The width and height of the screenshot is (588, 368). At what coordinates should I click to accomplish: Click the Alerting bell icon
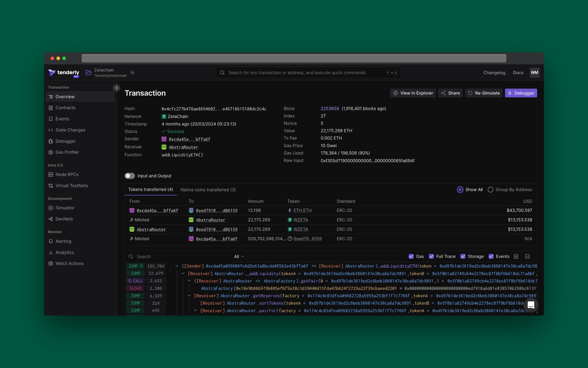pyautogui.click(x=51, y=241)
